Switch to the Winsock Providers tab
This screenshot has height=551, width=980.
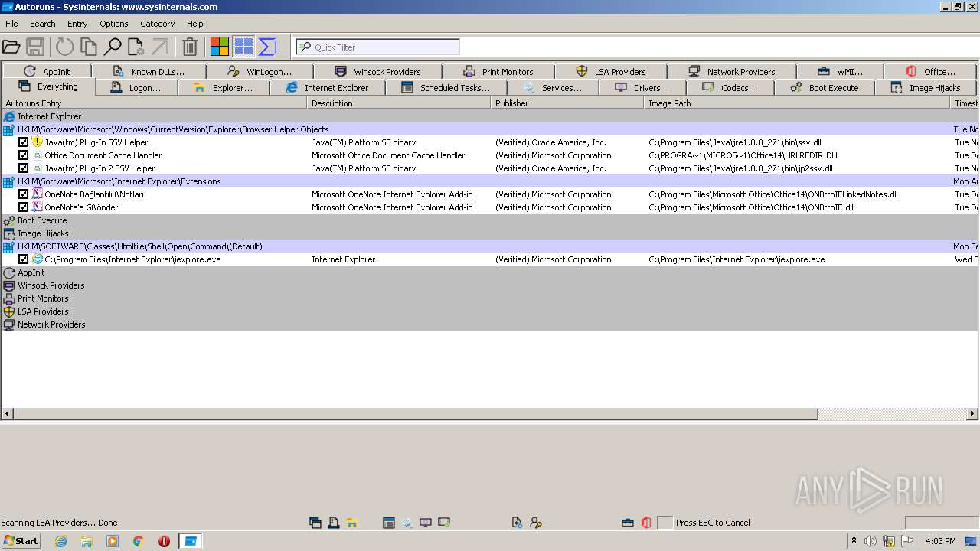coord(378,72)
